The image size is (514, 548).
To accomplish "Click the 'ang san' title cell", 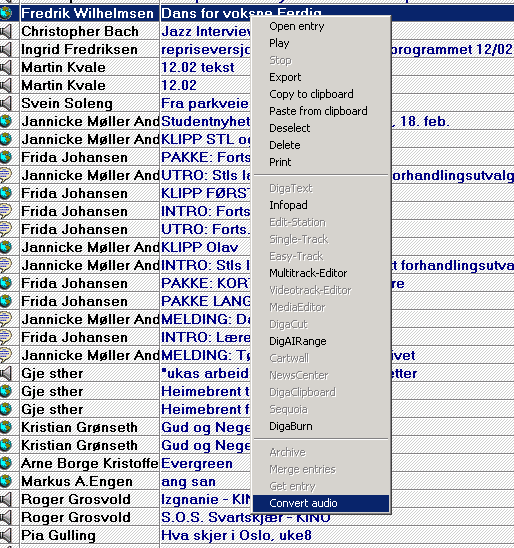I will [205, 482].
